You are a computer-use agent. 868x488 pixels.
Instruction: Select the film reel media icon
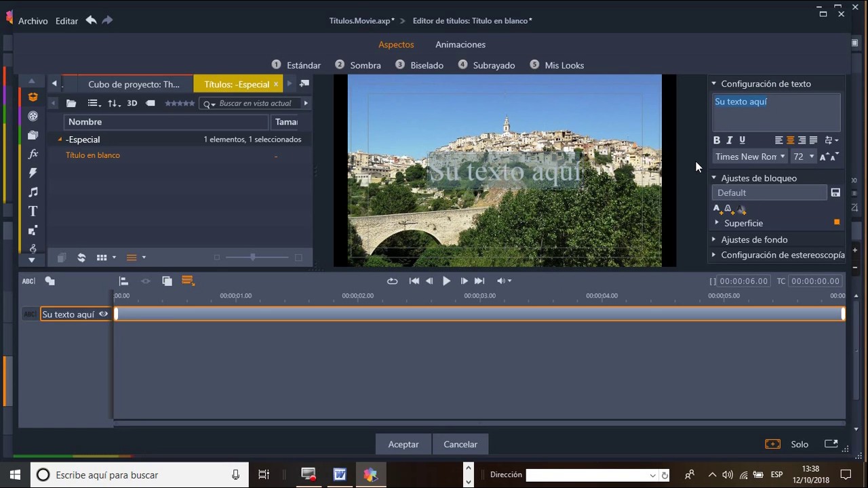pyautogui.click(x=33, y=117)
